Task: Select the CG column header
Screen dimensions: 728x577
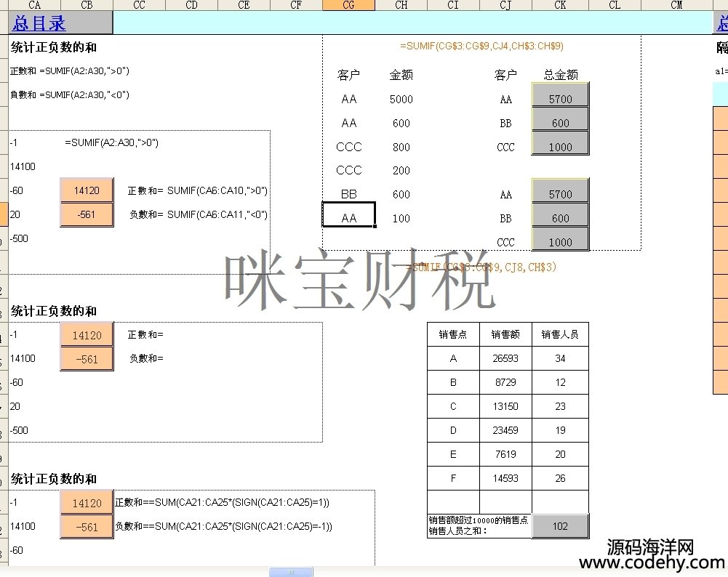Action: [x=348, y=5]
